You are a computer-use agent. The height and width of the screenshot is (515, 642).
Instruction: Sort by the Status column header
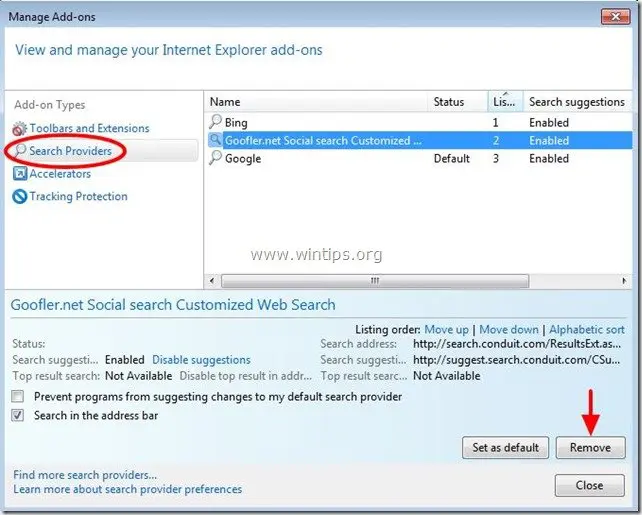coord(458,102)
